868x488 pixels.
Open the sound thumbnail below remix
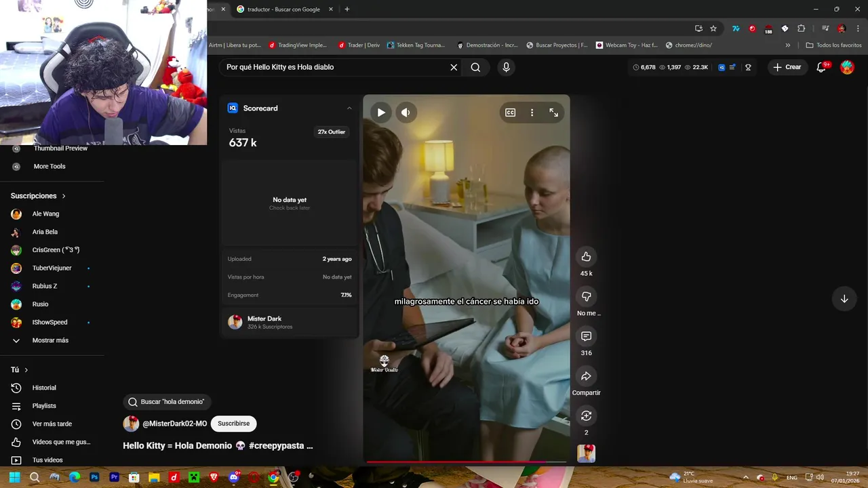point(586,453)
